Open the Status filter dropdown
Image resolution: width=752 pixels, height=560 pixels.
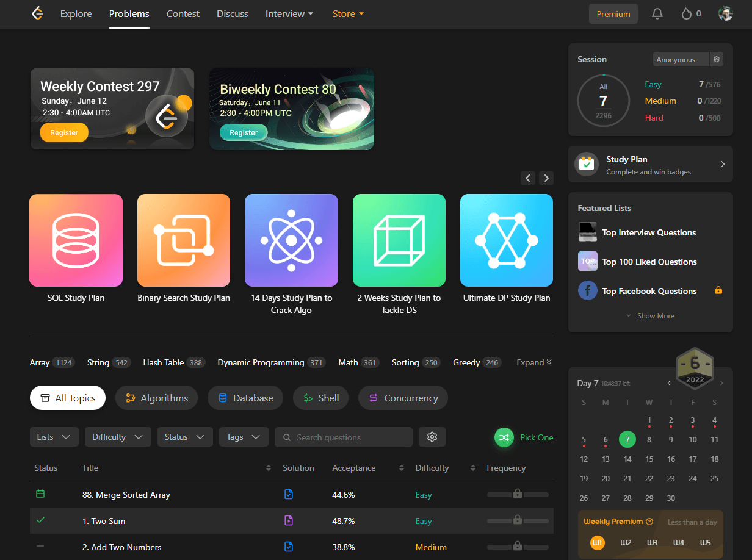185,437
